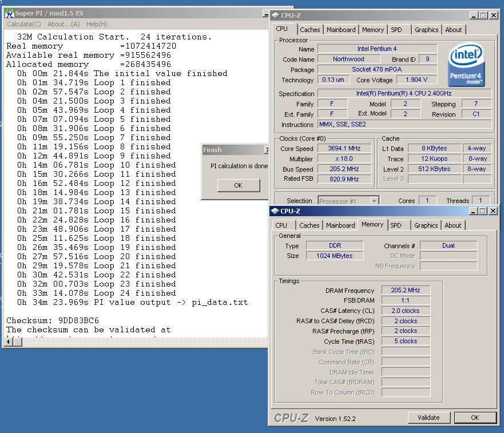Click the 1024 MBytes memory size field
504x433 pixels.
click(x=335, y=256)
